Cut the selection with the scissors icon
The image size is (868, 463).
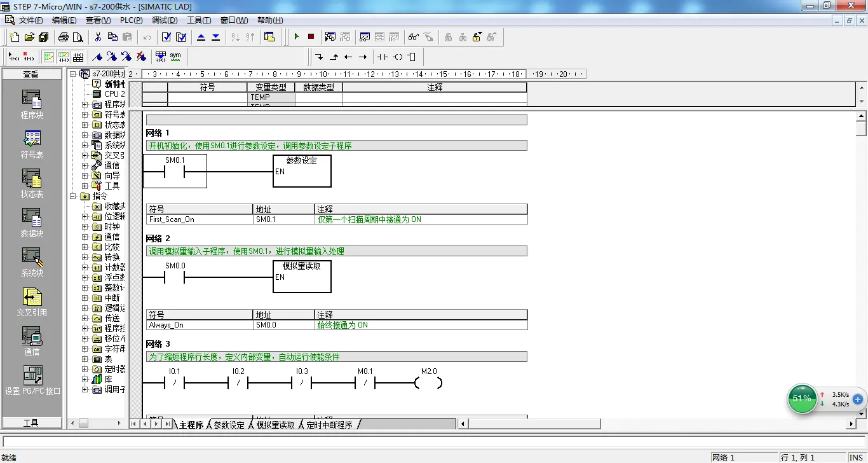98,37
